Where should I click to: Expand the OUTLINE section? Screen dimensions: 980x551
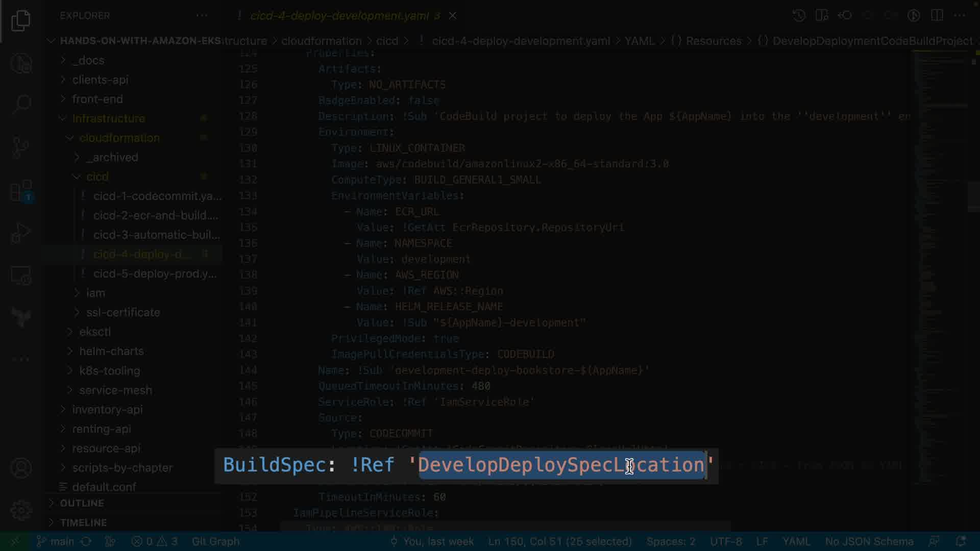tap(82, 503)
